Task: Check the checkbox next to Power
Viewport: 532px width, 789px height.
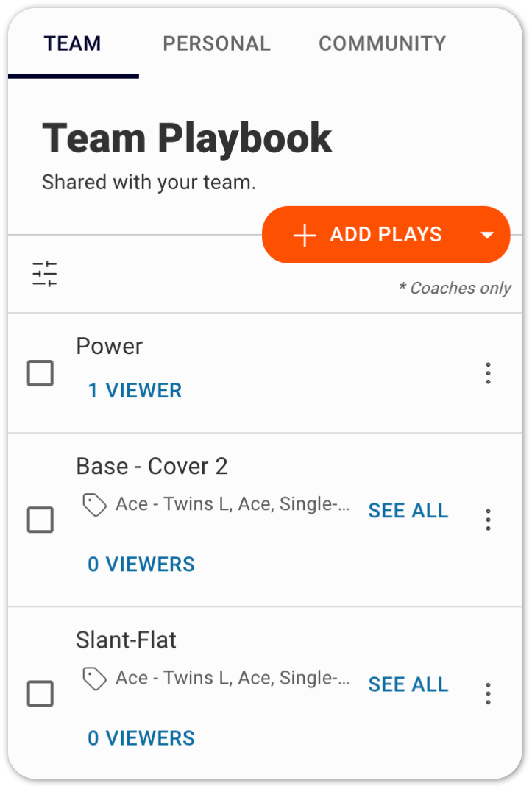Action: [40, 373]
